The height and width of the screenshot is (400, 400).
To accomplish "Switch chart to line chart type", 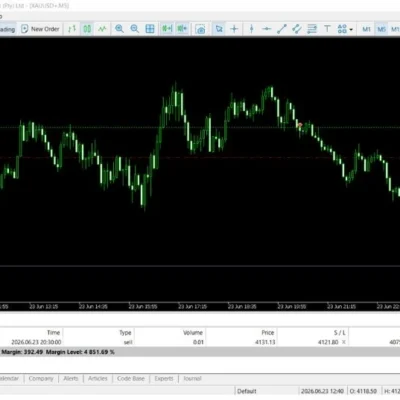I will [x=102, y=29].
